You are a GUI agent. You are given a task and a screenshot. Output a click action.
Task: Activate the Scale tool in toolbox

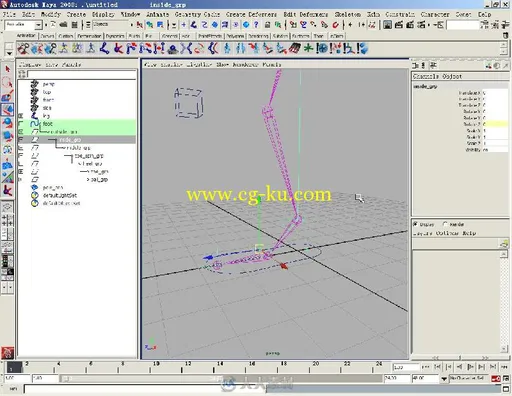click(x=7, y=136)
